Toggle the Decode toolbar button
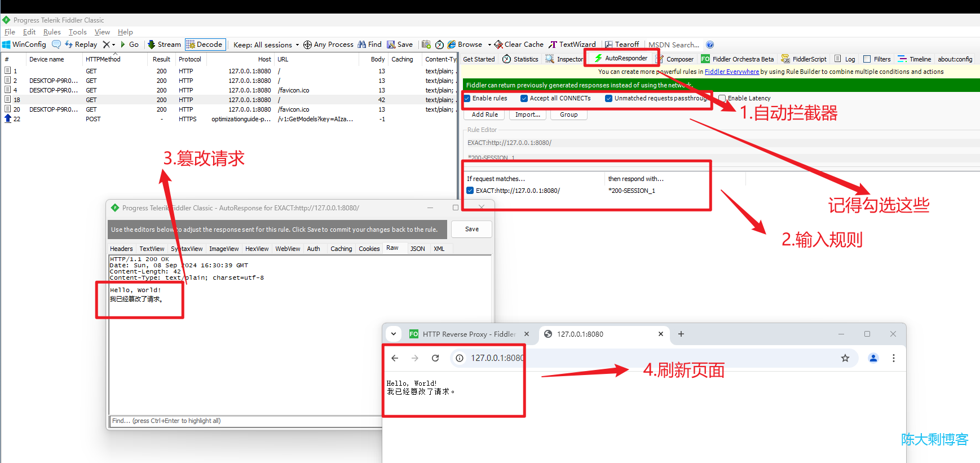This screenshot has width=980, height=463. [205, 45]
